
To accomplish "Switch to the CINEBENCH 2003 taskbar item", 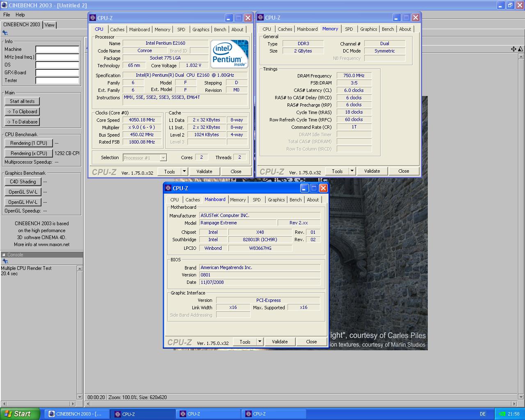I will 76,414.
